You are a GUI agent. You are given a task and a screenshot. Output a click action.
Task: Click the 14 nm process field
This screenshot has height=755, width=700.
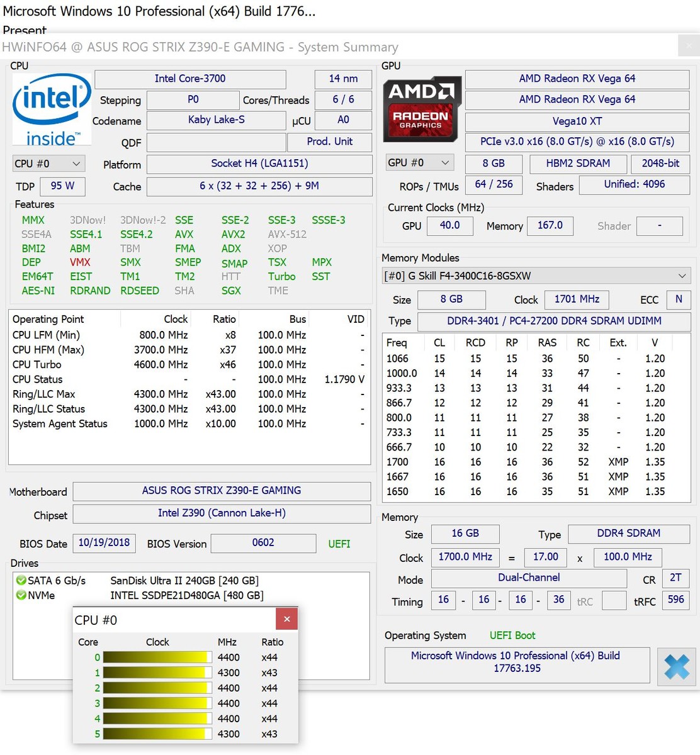click(343, 79)
